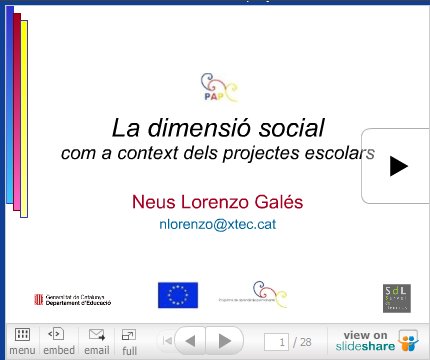This screenshot has height=360, width=430.
Task: Click the SdL grey square logo
Action: (x=397, y=298)
